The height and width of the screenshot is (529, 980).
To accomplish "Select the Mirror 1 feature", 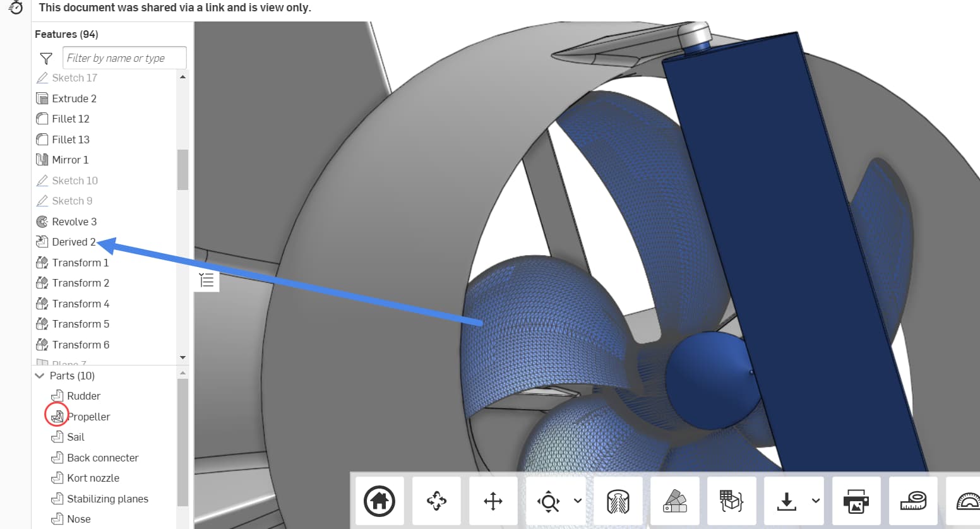I will (69, 159).
